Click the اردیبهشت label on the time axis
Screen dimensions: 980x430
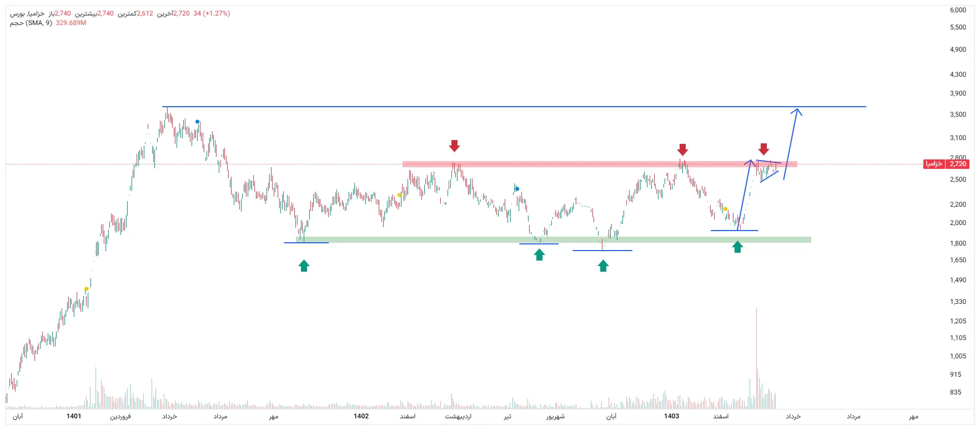click(x=458, y=416)
